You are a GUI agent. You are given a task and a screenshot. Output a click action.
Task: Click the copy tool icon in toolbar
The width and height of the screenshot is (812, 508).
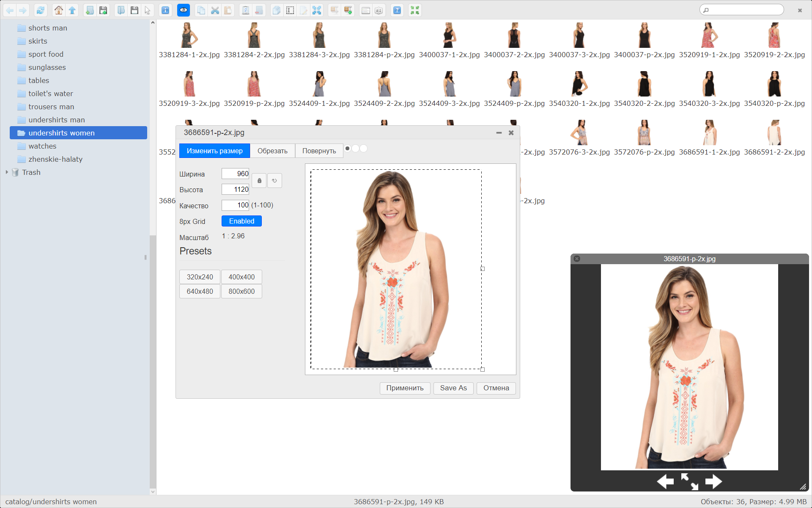point(201,10)
